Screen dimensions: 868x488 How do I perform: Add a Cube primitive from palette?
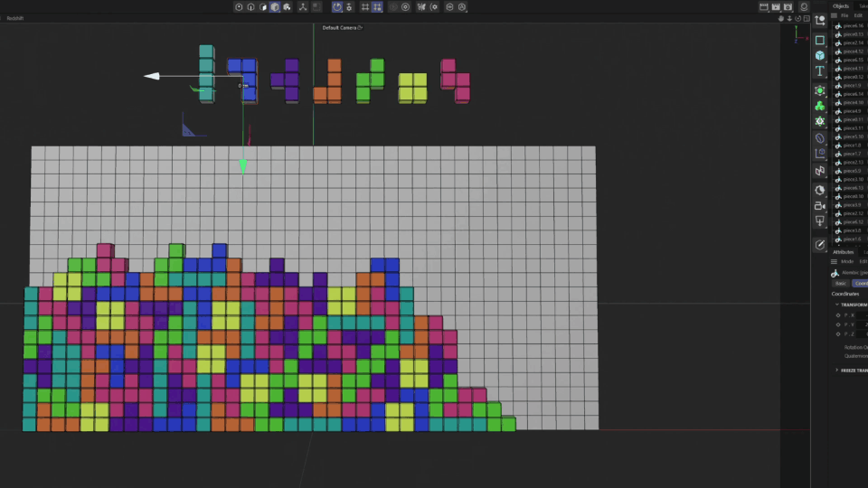pos(820,55)
